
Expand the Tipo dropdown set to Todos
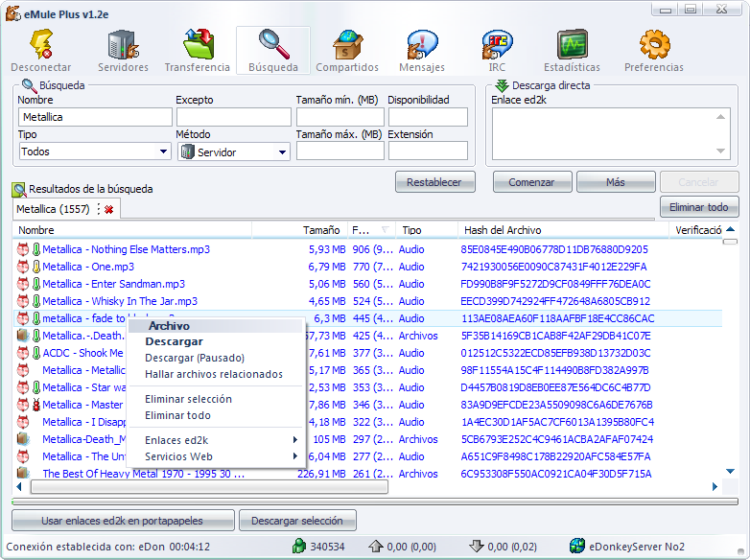point(163,152)
